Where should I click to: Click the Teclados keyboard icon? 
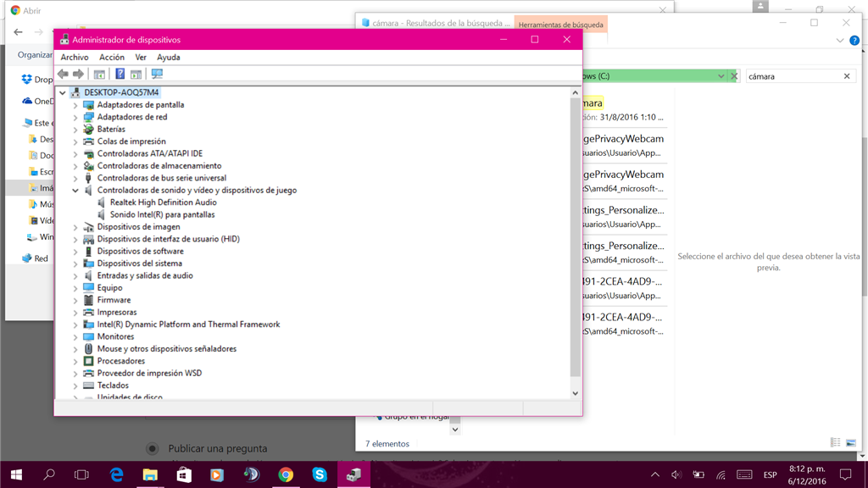pos(88,385)
